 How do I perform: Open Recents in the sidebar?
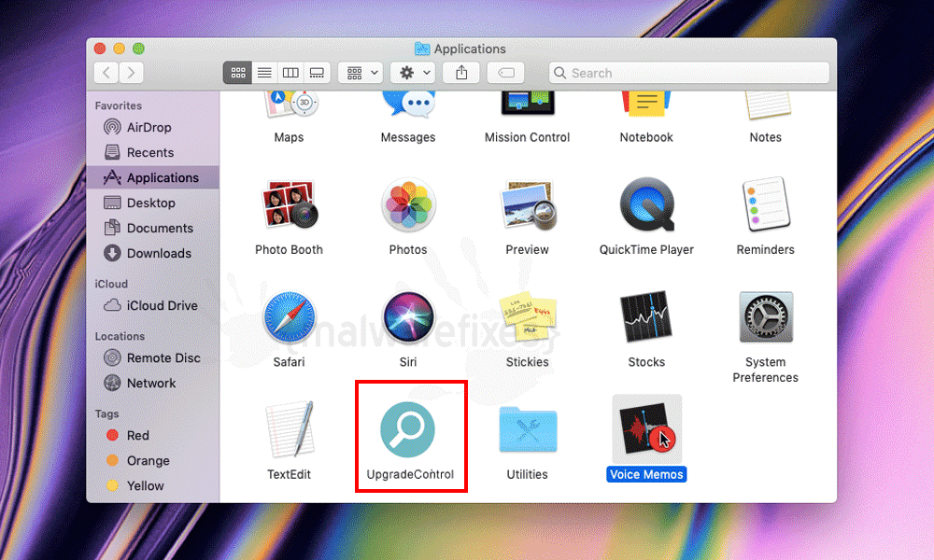click(x=152, y=152)
